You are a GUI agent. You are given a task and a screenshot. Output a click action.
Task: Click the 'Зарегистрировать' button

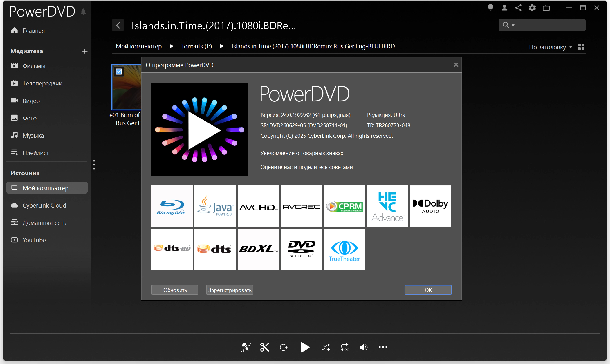click(230, 290)
